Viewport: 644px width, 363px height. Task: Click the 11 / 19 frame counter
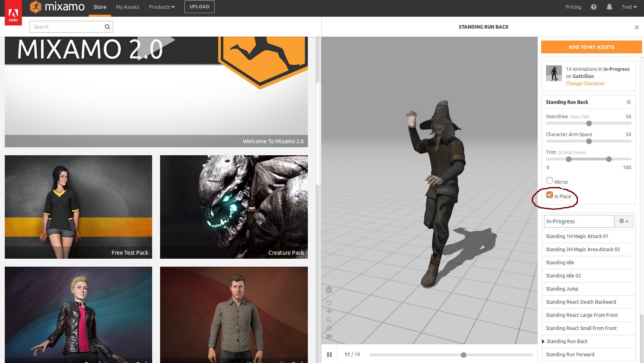[x=352, y=355]
